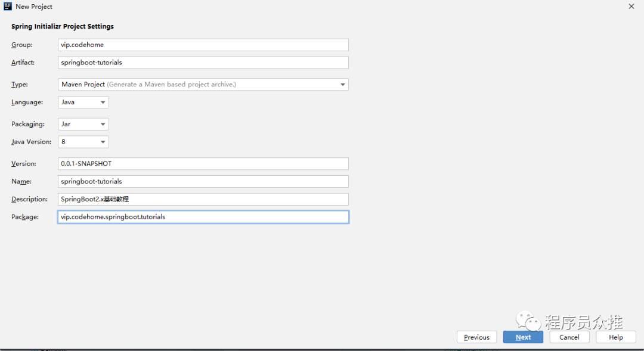Close the New Project dialog
Image resolution: width=644 pixels, height=351 pixels.
coord(631,6)
